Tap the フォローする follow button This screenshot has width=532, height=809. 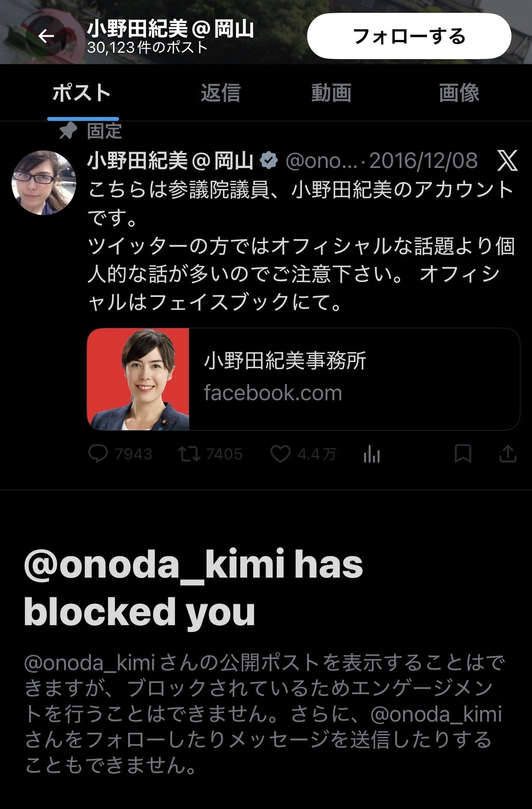tap(409, 36)
